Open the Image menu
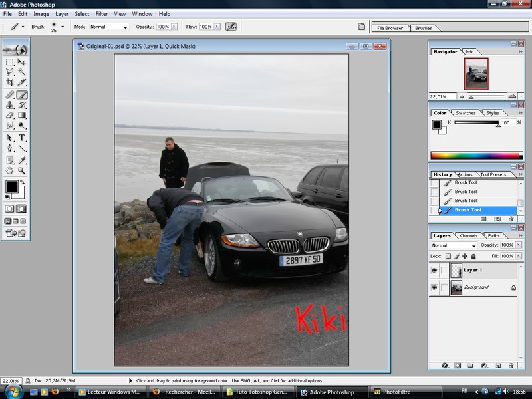The image size is (532, 399). point(41,14)
